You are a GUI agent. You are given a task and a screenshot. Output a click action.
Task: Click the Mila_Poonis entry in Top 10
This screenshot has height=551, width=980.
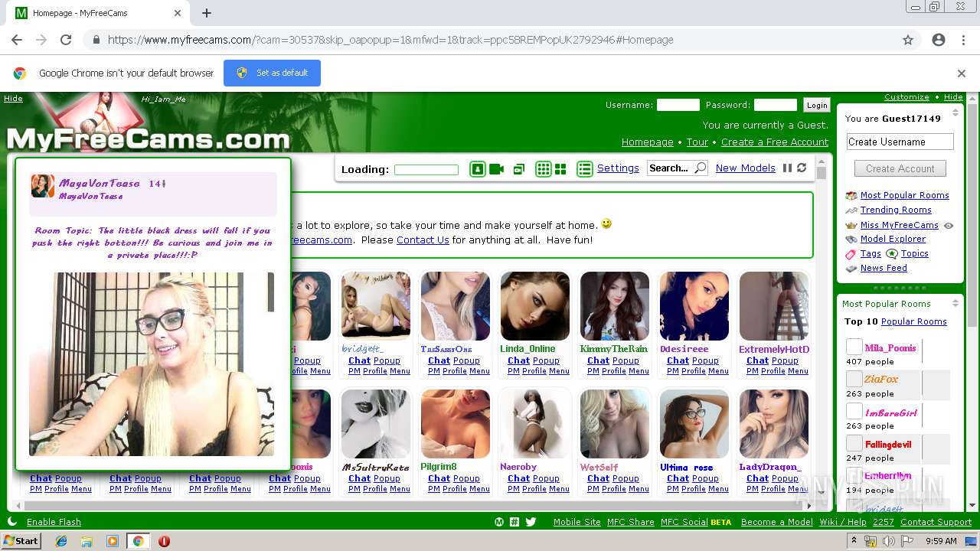pyautogui.click(x=890, y=348)
